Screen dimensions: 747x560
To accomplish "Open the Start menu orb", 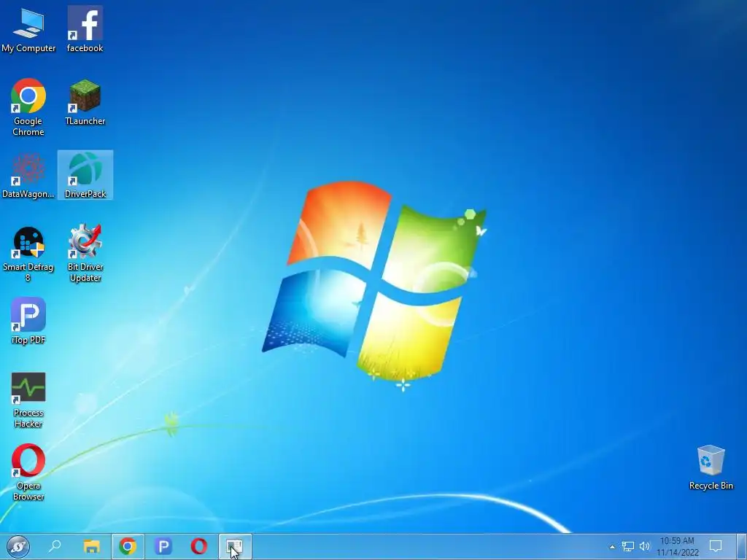I will [18, 547].
